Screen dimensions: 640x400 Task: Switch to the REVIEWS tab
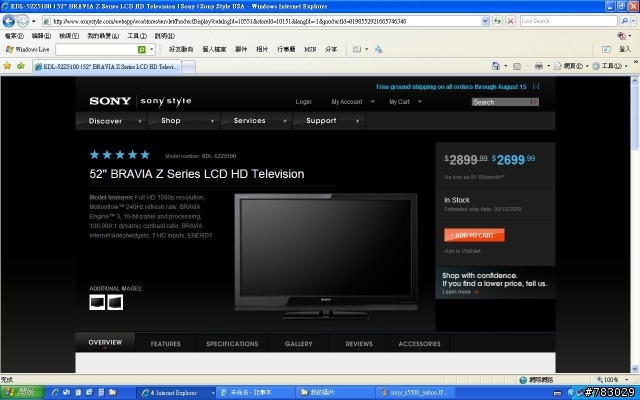tap(359, 343)
